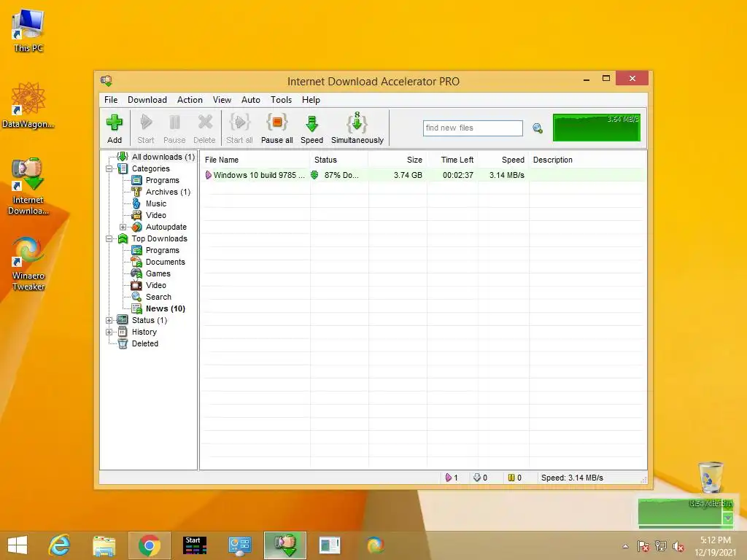Open Programs under Top Downloads
Image resolution: width=747 pixels, height=560 pixels.
(163, 250)
